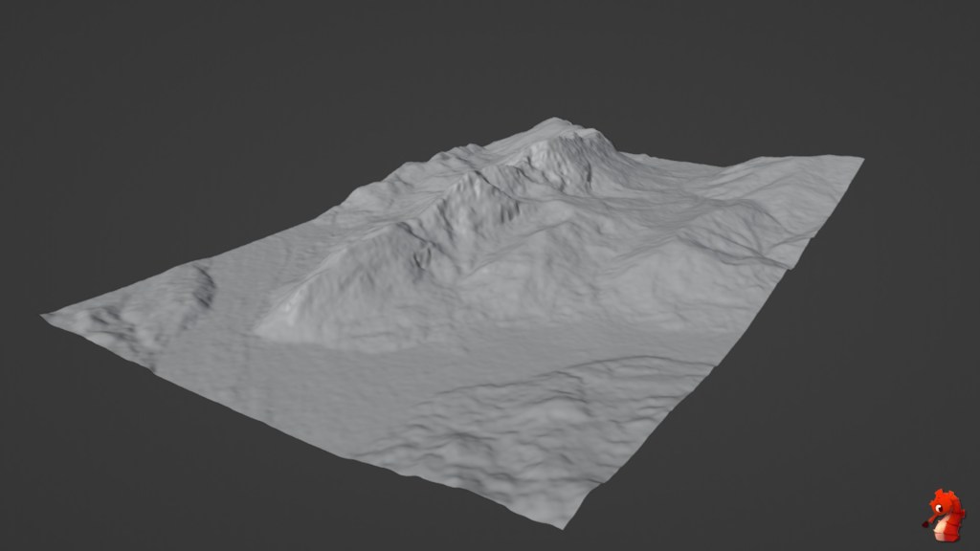This screenshot has height=551, width=980.
Task: Click the seahorse logo's dark snout tip
Action: coord(926,523)
